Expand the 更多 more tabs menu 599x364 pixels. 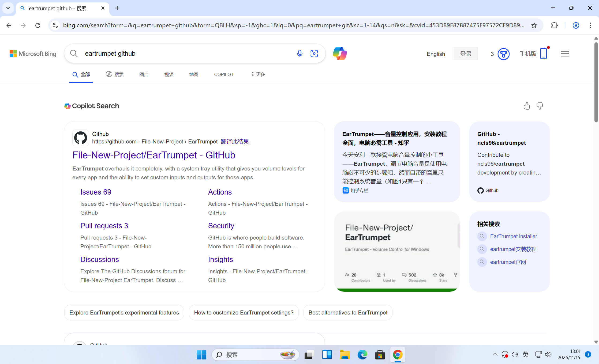click(258, 74)
